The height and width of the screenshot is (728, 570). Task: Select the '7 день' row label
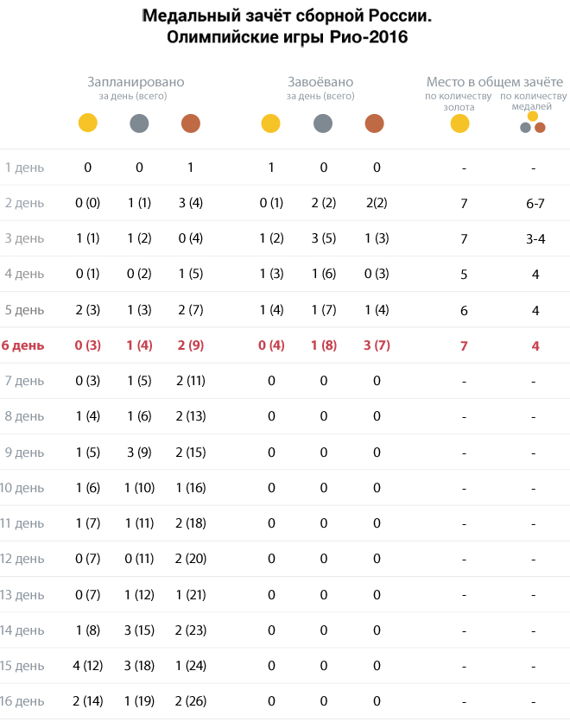(x=24, y=381)
